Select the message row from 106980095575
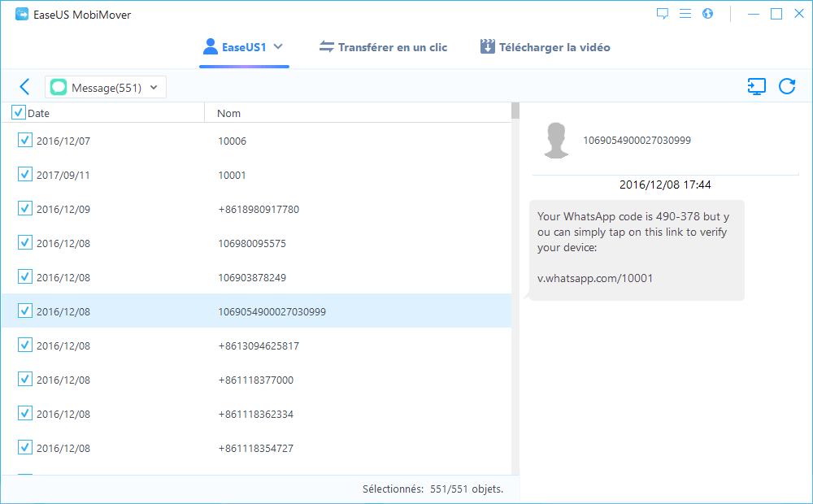 coord(252,243)
